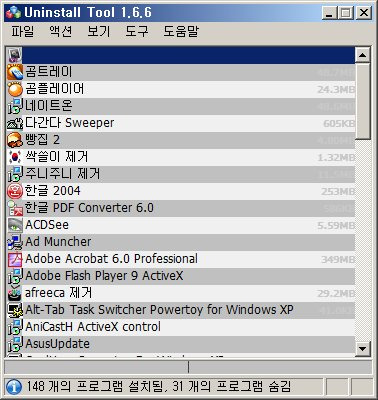
Task: Click the afreeca 제거 icon
Action: tap(15, 293)
